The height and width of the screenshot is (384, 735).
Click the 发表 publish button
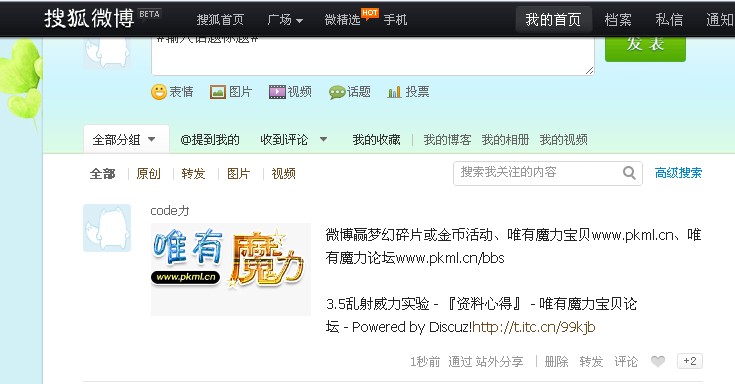pyautogui.click(x=645, y=49)
